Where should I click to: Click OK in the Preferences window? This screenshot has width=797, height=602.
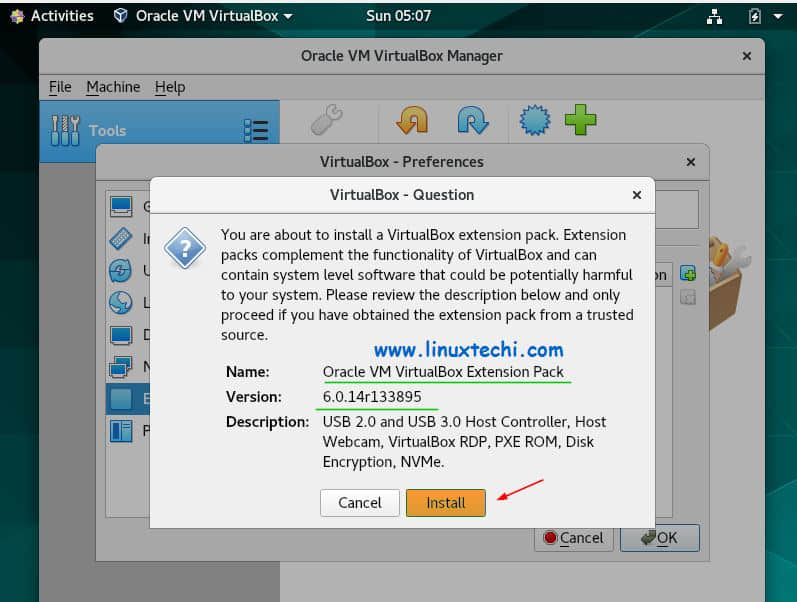tap(659, 538)
